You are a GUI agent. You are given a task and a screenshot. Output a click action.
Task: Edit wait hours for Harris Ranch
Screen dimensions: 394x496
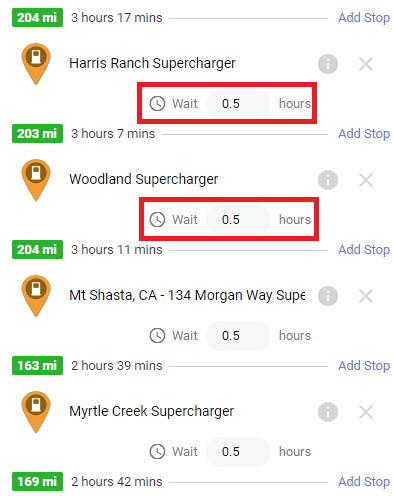238,104
